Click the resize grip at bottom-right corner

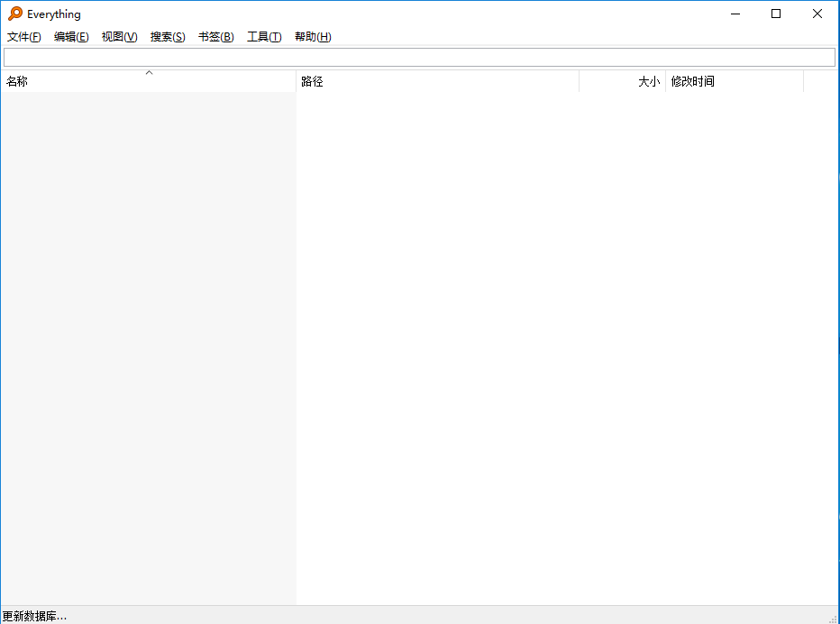tap(834, 619)
